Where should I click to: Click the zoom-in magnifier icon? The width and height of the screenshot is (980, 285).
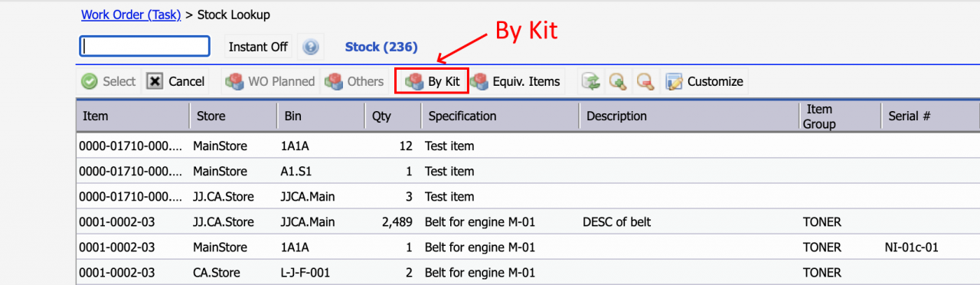618,81
